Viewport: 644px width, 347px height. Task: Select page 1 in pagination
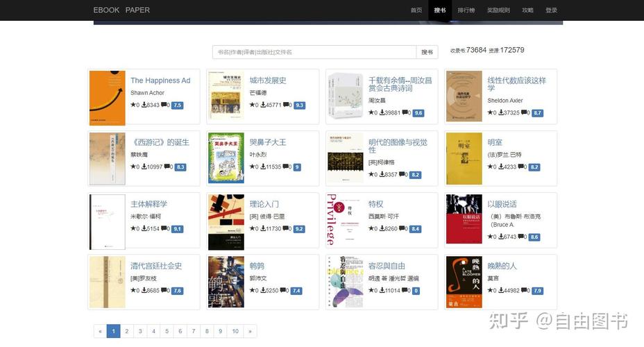click(113, 332)
